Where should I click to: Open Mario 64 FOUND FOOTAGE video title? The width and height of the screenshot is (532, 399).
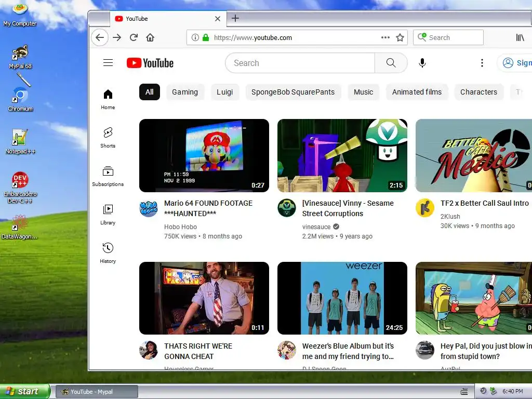pyautogui.click(x=208, y=208)
